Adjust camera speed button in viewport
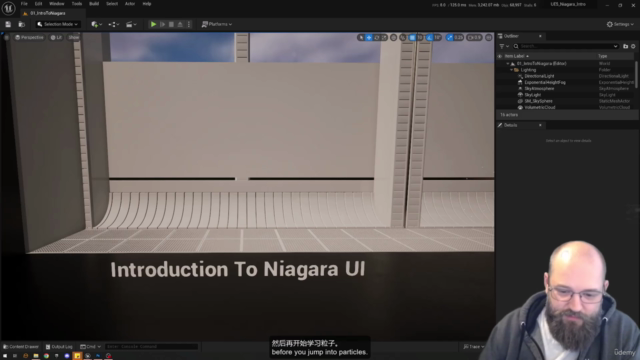The image size is (640, 360). (x=474, y=38)
